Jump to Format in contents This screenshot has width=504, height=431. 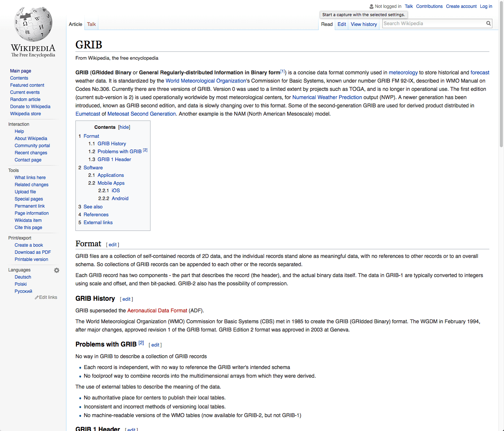pos(91,136)
